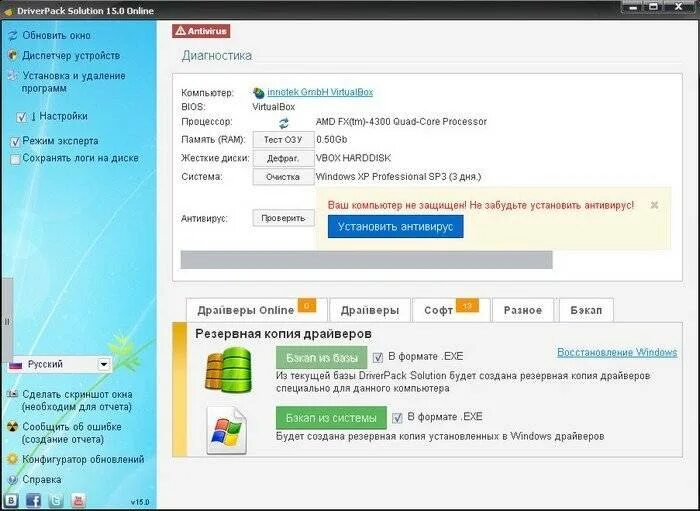Click the green Бэкап из системы button

(331, 418)
